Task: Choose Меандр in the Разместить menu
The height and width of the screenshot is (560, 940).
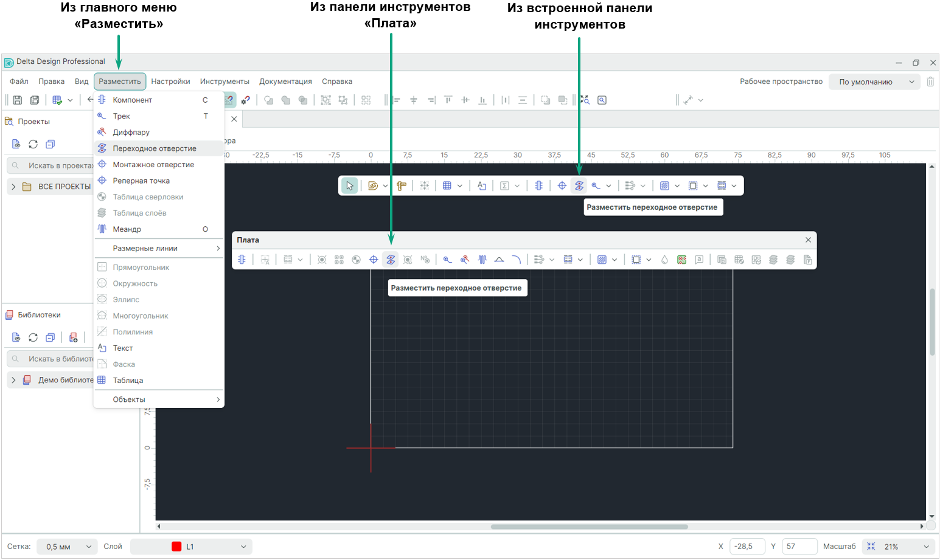Action: (159, 229)
